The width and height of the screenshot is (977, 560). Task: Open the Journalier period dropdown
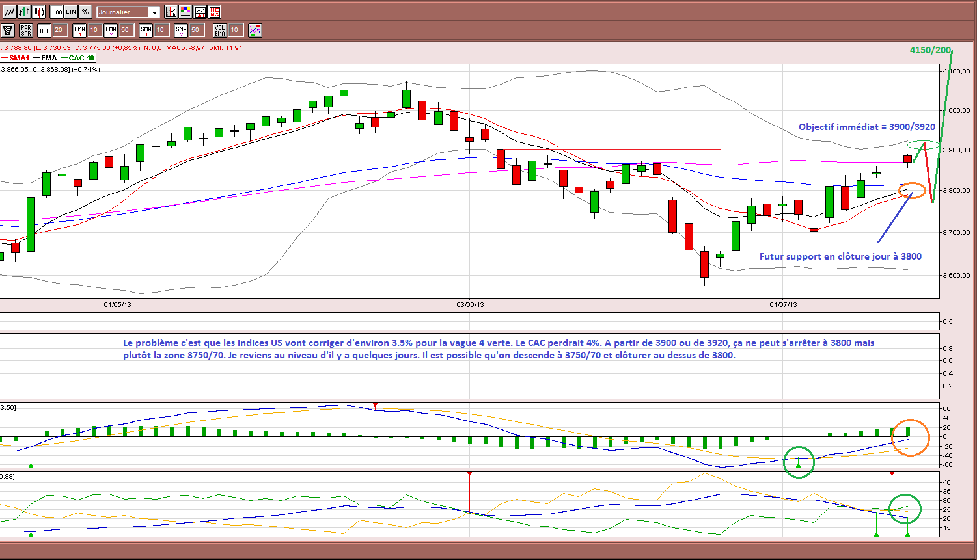(128, 12)
